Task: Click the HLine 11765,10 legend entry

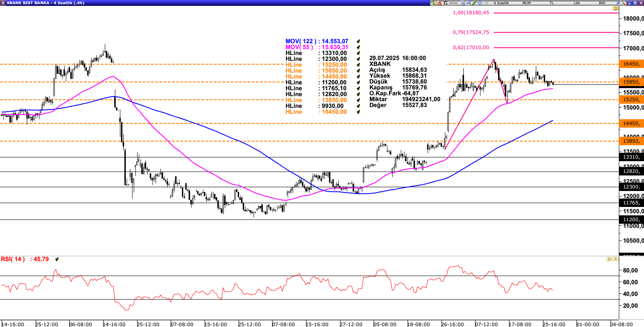Action: (316, 88)
